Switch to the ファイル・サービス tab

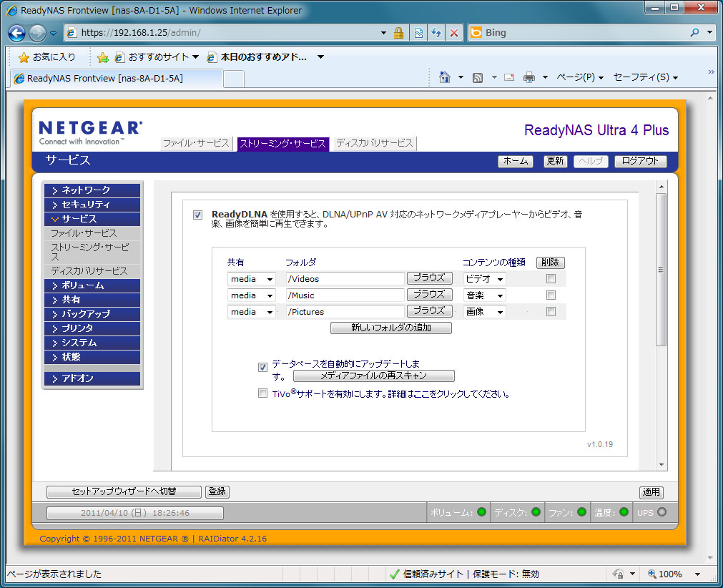coord(196,144)
